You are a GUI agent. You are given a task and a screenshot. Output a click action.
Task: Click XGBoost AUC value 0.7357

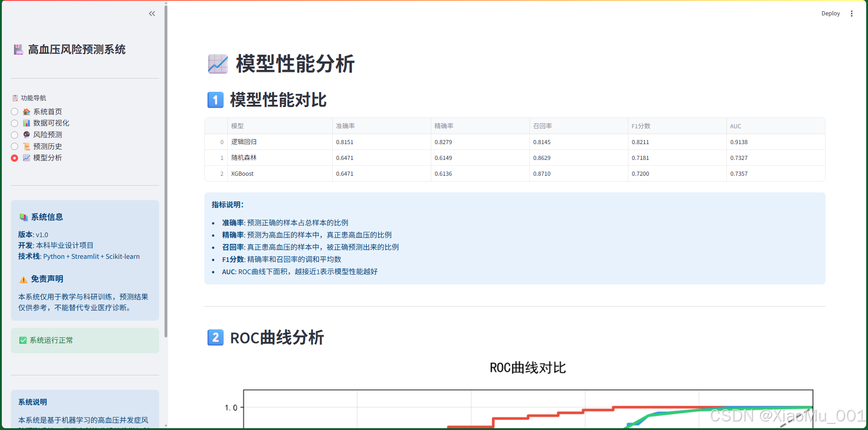[776, 173]
